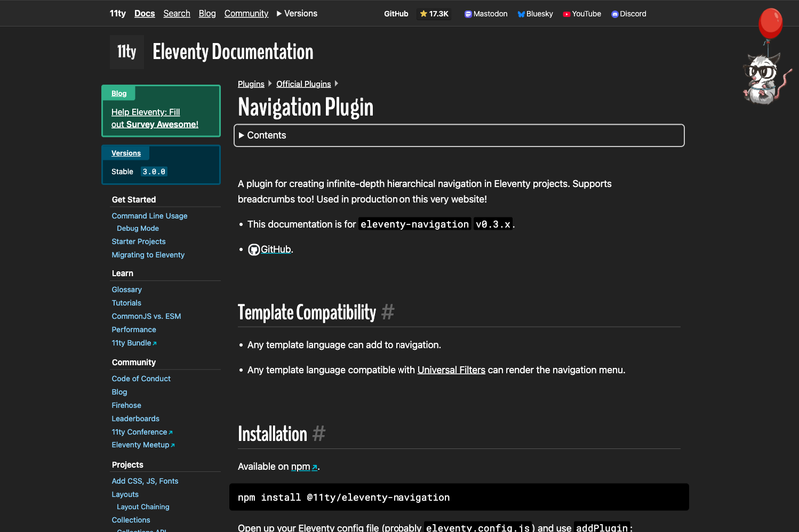Open Eleventy Meetup external sidebar link

(x=143, y=445)
